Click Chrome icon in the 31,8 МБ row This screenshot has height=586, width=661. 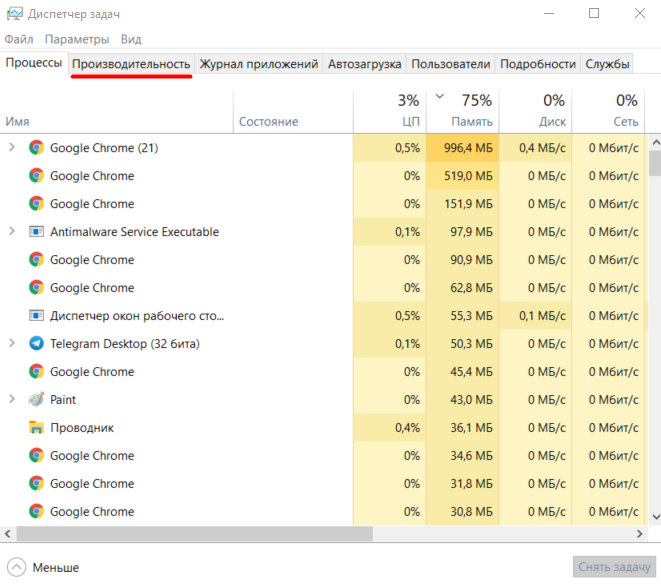click(x=36, y=483)
